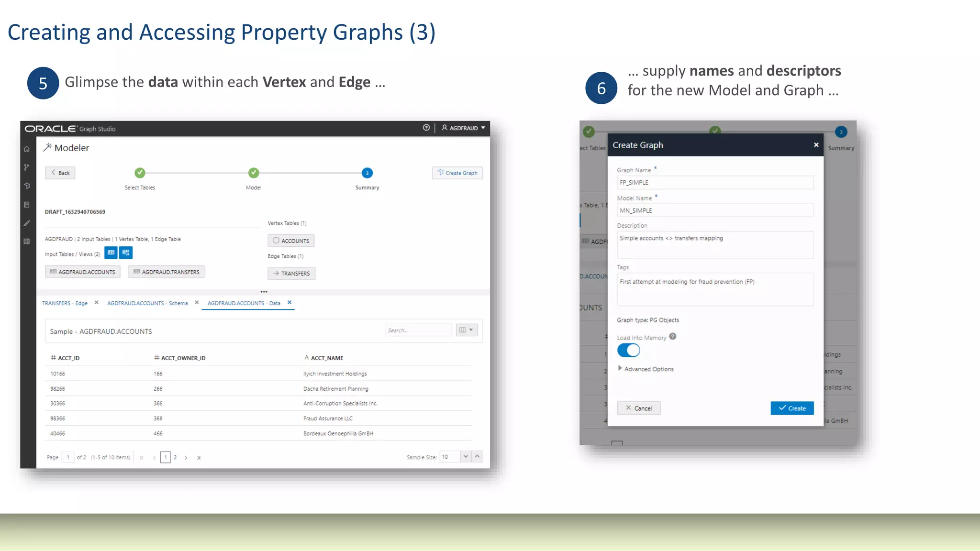The height and width of the screenshot is (551, 980).
Task: Click the Page number input box
Action: [x=68, y=457]
